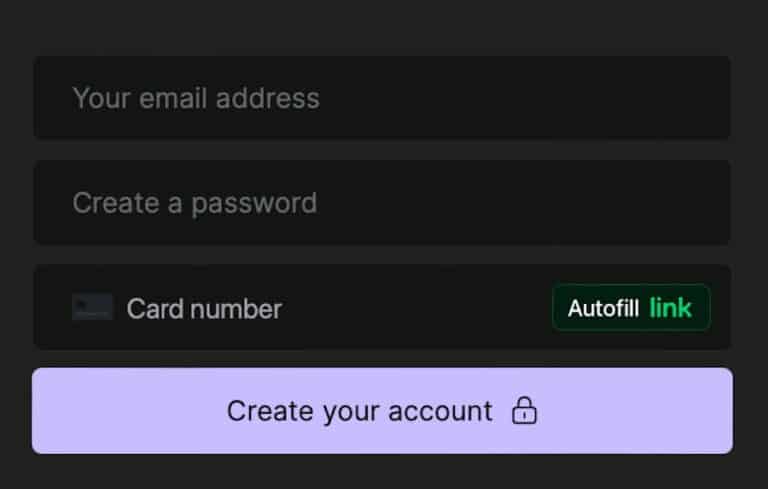This screenshot has height=489, width=768.
Task: Click the "Create a password" placeholder text
Action: pyautogui.click(x=194, y=203)
